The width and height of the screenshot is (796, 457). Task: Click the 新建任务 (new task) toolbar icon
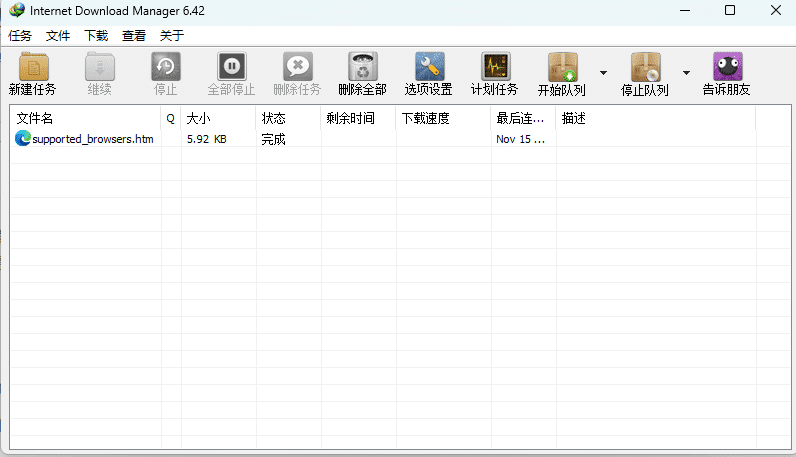(x=33, y=68)
